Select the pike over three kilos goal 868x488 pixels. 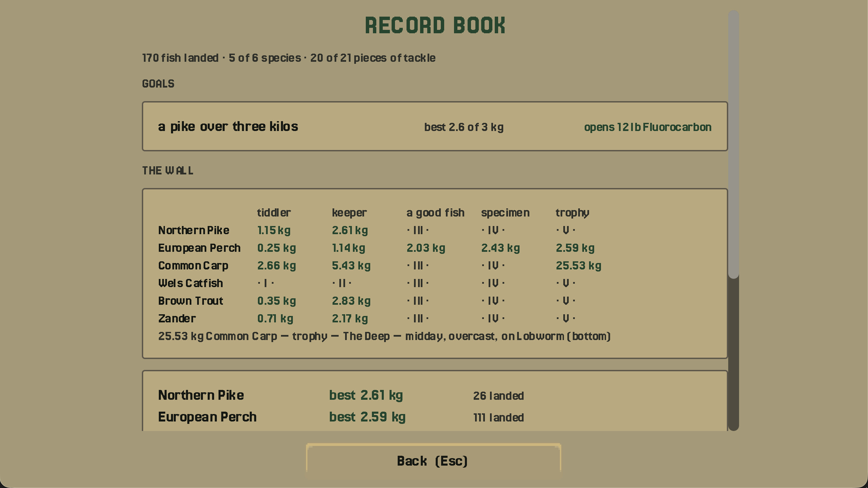click(x=435, y=126)
